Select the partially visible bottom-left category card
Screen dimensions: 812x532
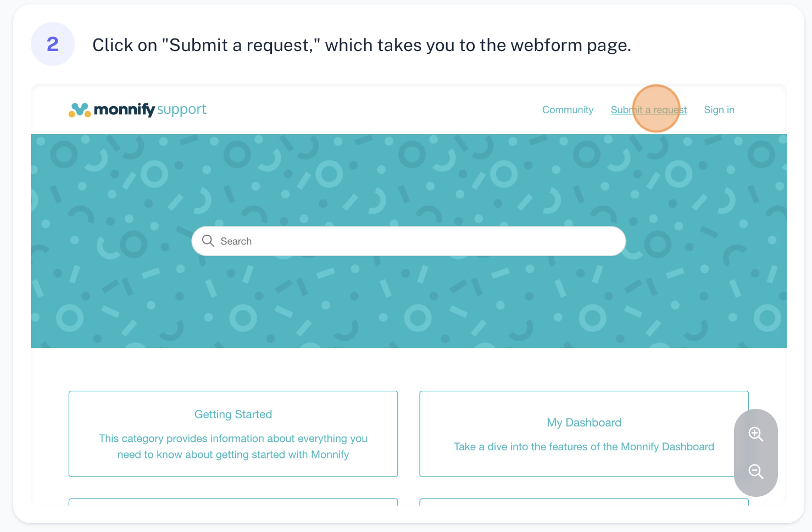tap(233, 502)
